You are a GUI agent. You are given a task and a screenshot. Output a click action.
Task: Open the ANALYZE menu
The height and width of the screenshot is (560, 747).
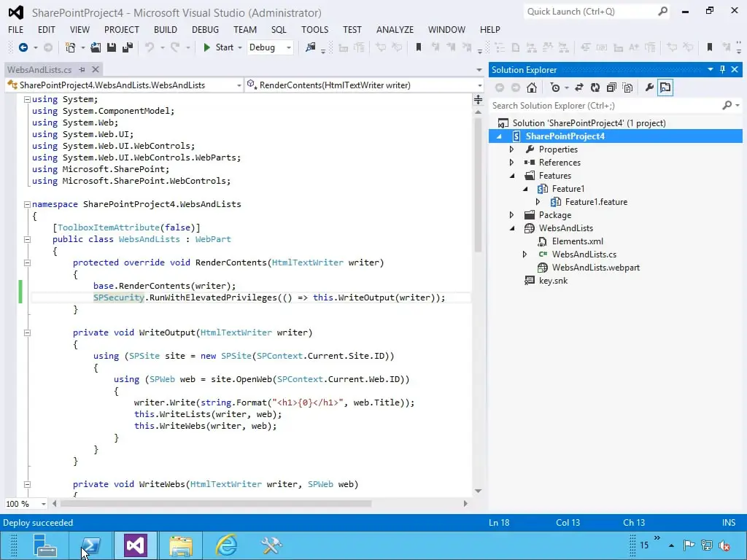[395, 29]
